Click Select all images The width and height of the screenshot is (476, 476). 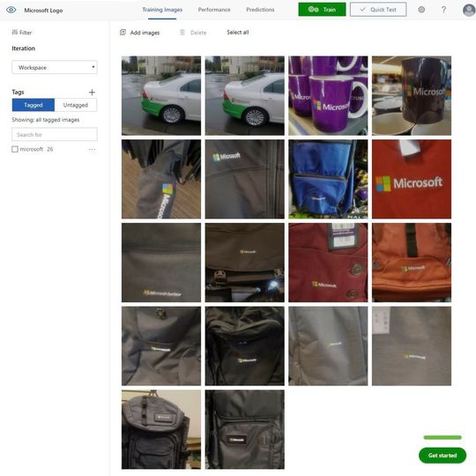click(238, 33)
